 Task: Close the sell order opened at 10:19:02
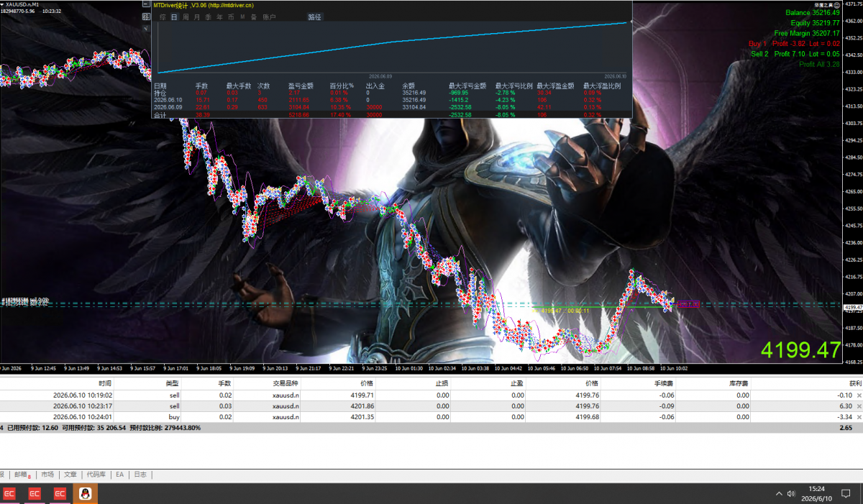[859, 395]
